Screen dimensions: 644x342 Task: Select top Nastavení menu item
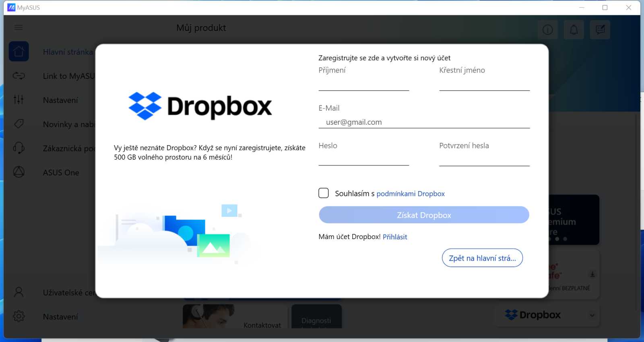[x=60, y=100]
